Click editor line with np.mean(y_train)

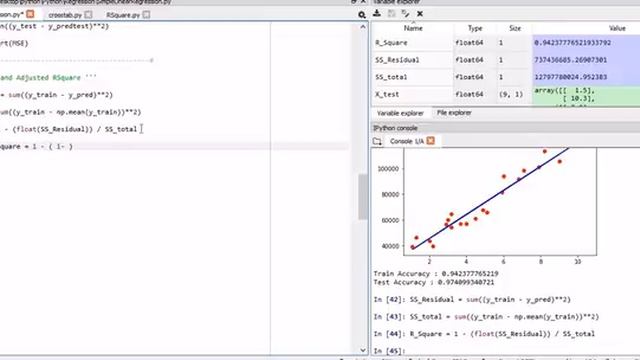tap(70, 112)
